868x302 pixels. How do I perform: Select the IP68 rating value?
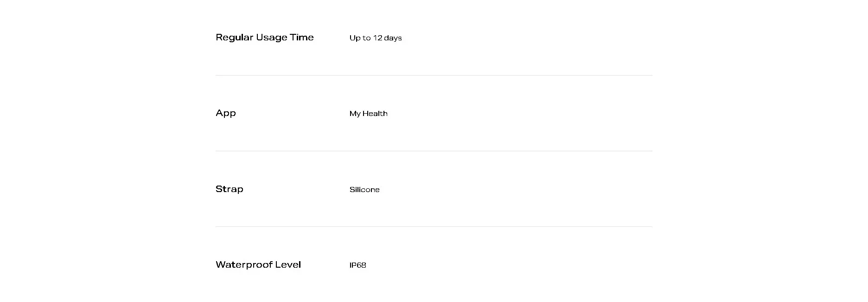coord(358,265)
